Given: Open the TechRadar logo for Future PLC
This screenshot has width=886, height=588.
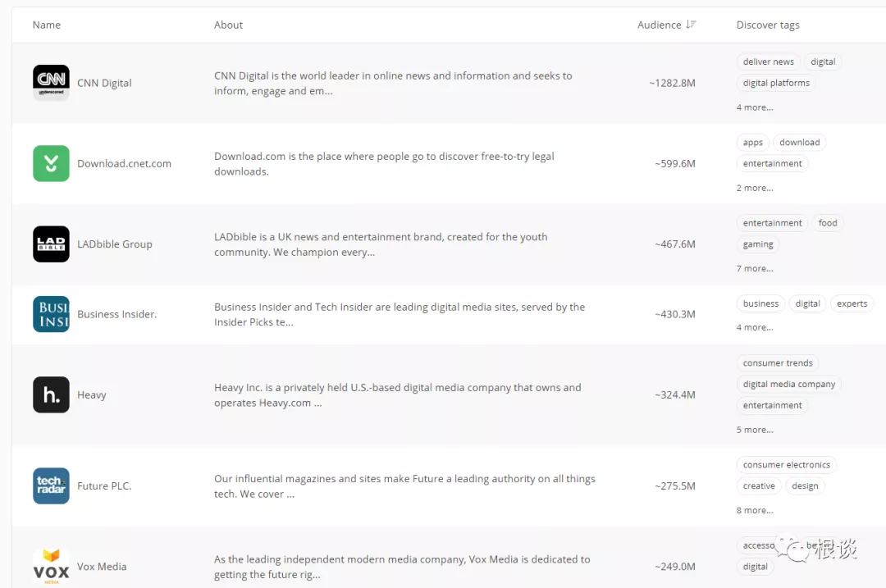Looking at the screenshot, I should [x=51, y=485].
